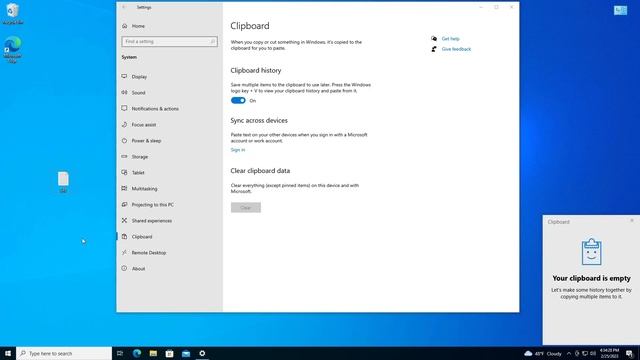Open Storage settings page

140,157
